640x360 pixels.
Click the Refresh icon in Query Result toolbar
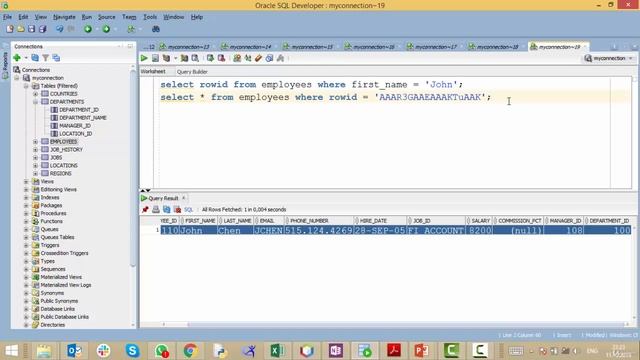click(167, 209)
